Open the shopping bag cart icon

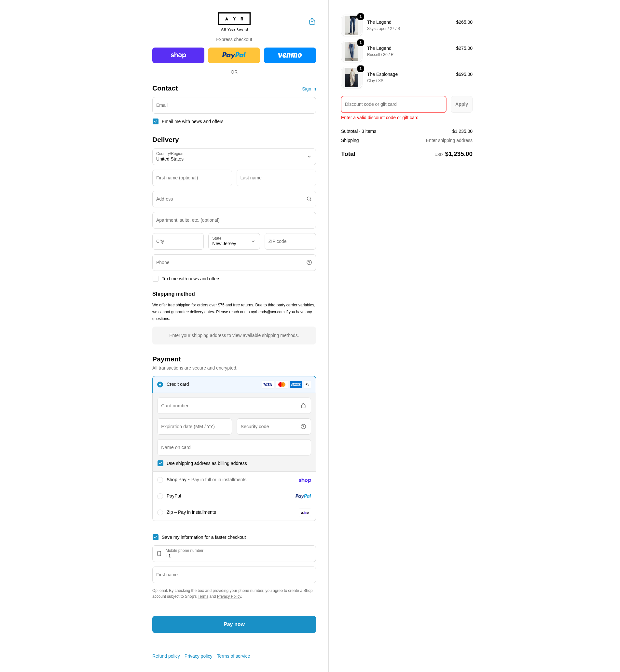(312, 21)
